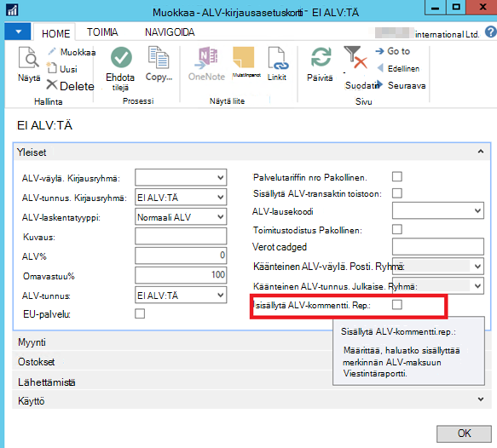Tick Palvelutariffin nro Pakollinen checkbox
This screenshot has height=448, width=497.
tap(397, 176)
